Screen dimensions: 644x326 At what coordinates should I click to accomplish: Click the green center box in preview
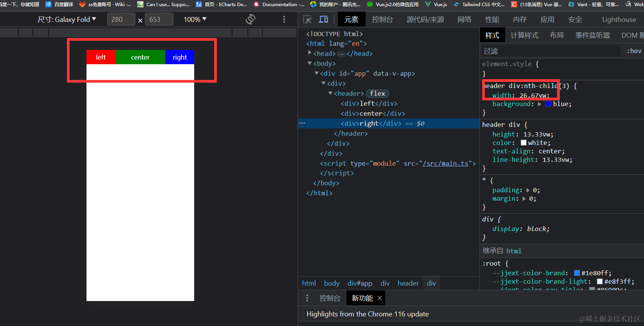pos(140,57)
